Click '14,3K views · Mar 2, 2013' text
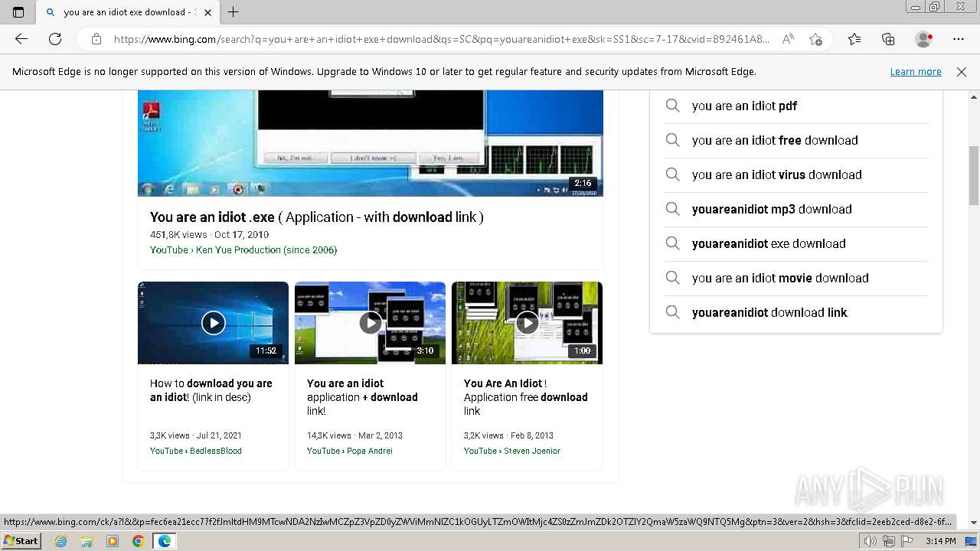The width and height of the screenshot is (980, 551). pos(354,435)
